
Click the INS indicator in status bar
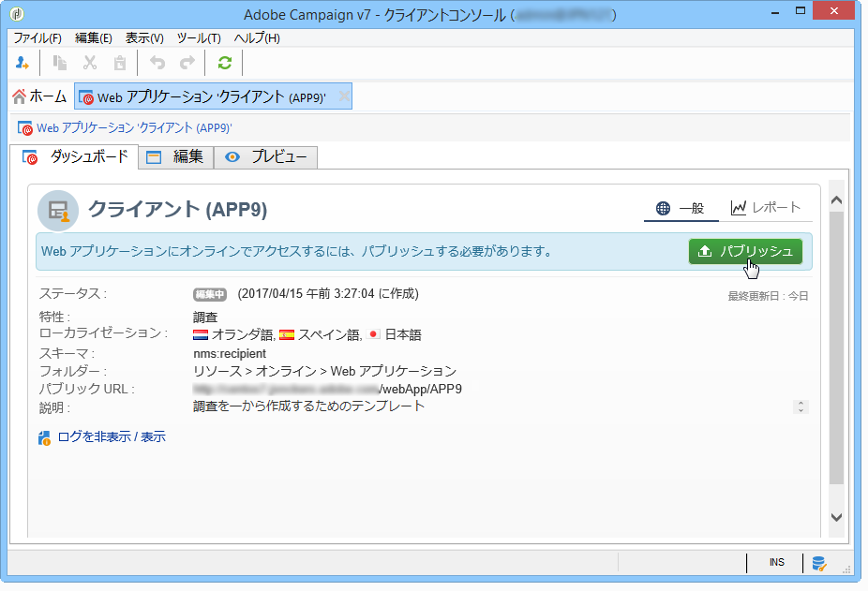pyautogui.click(x=776, y=563)
